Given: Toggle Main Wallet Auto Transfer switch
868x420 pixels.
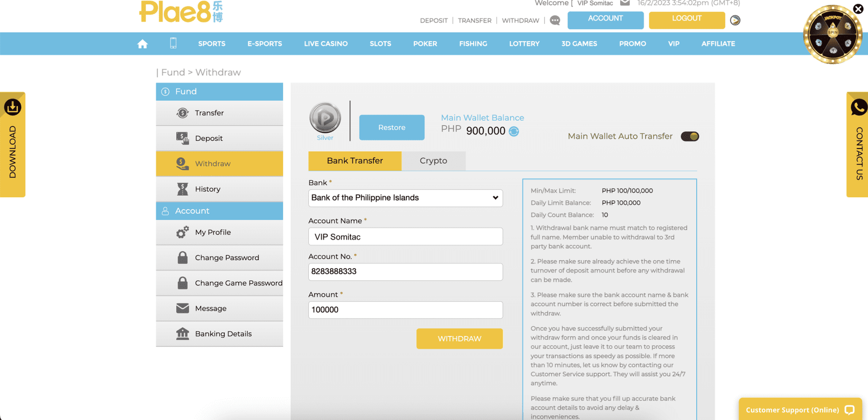Looking at the screenshot, I should (x=690, y=136).
